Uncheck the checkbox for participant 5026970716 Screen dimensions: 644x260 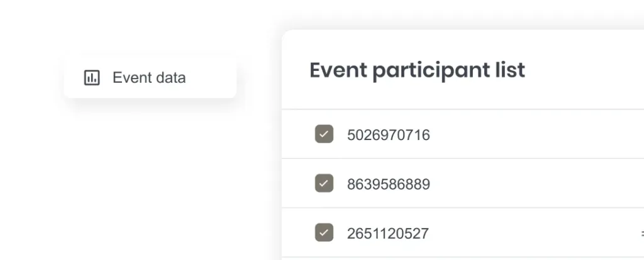point(324,134)
